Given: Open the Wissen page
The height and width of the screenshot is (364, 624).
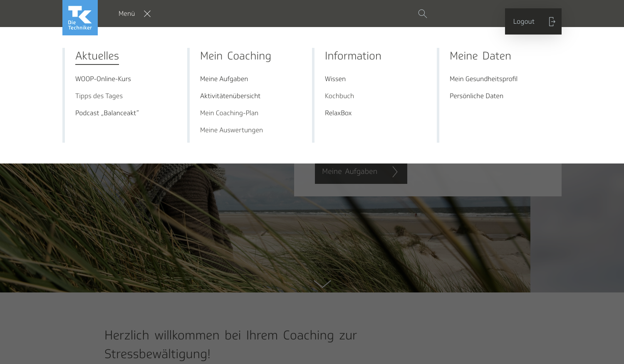Looking at the screenshot, I should coord(335,79).
